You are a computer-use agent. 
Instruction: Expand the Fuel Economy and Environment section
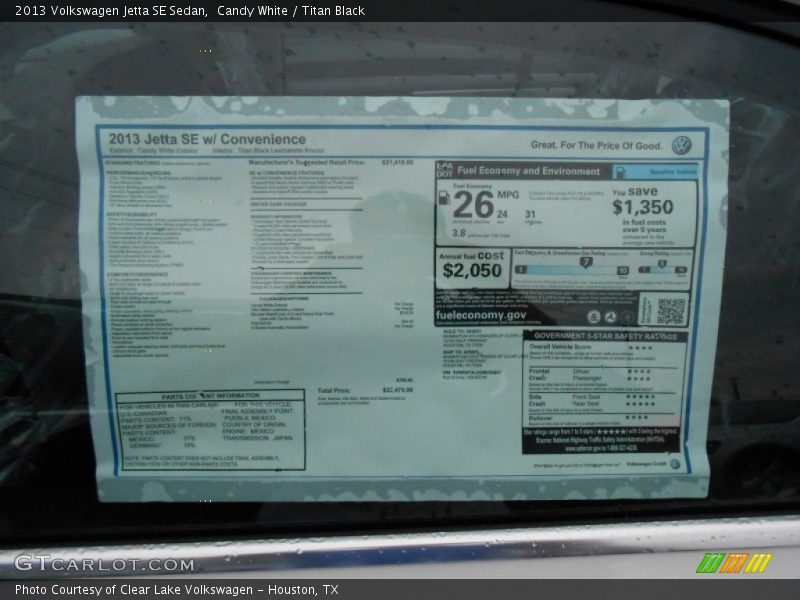click(527, 170)
